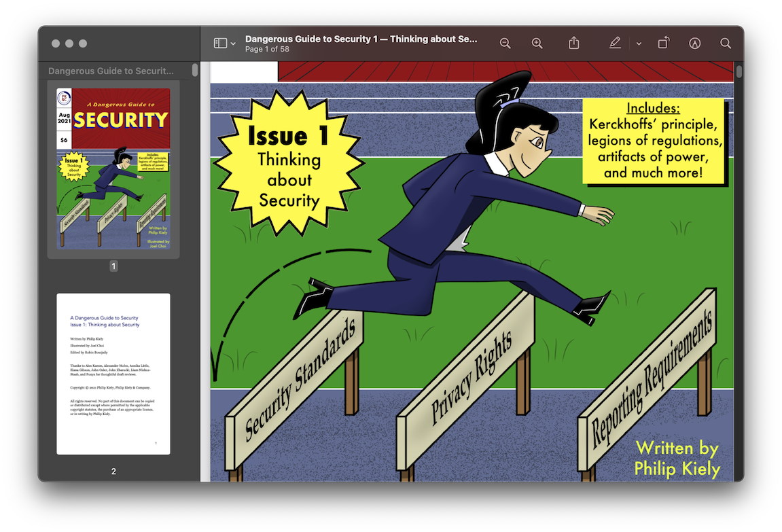
Task: Open the Share menu icon
Action: [x=573, y=43]
